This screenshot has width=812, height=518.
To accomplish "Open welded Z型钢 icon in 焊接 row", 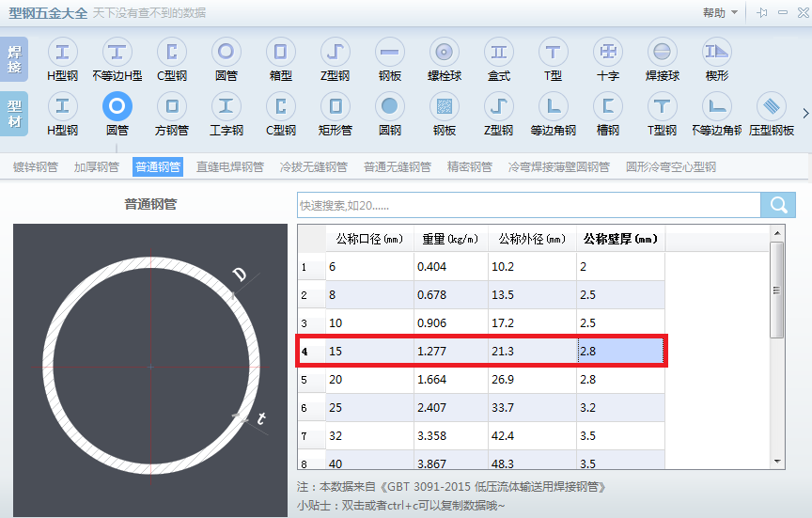I will (336, 53).
